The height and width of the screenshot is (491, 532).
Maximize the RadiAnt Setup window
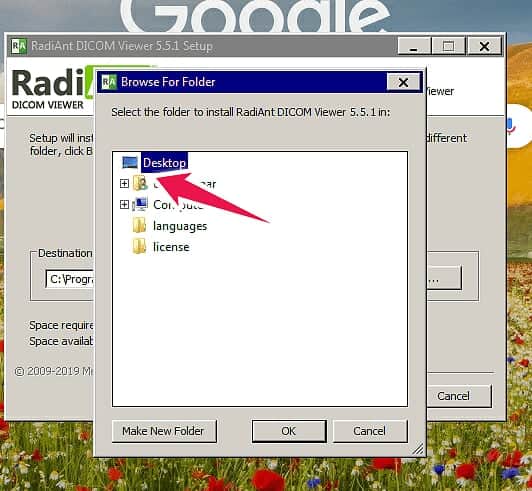(x=449, y=46)
